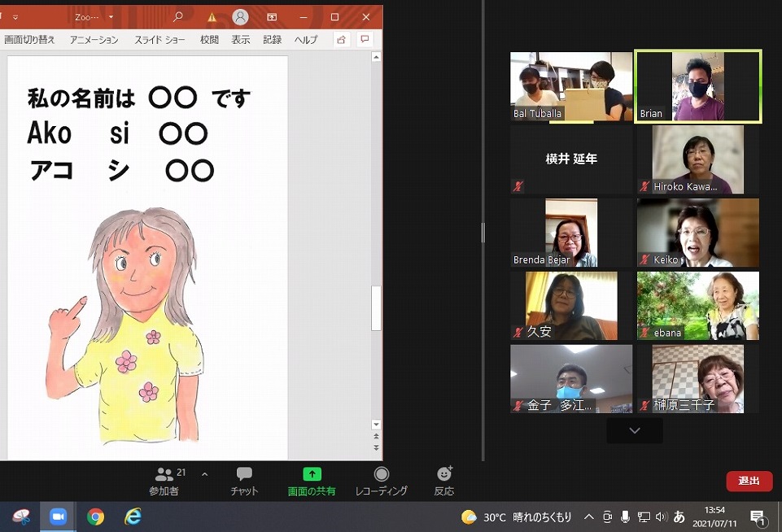782x532 pixels.
Task: Show more video participants with down chevron
Action: click(635, 430)
